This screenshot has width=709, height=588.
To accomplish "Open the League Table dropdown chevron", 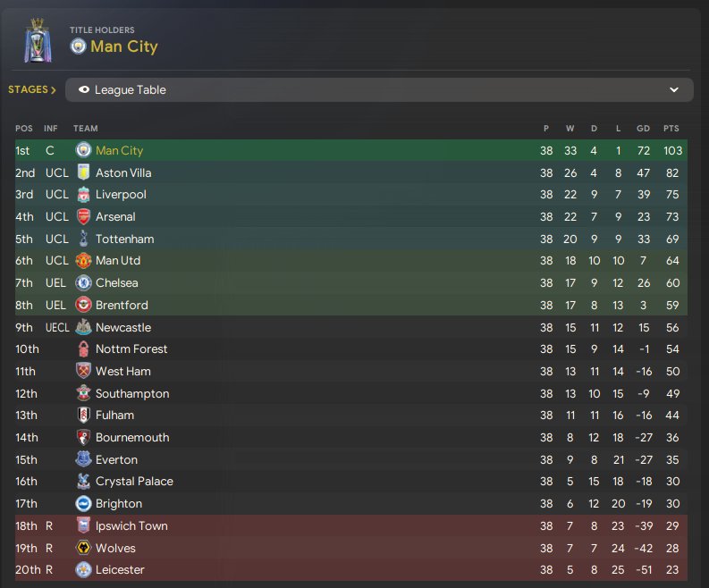I will click(x=674, y=90).
